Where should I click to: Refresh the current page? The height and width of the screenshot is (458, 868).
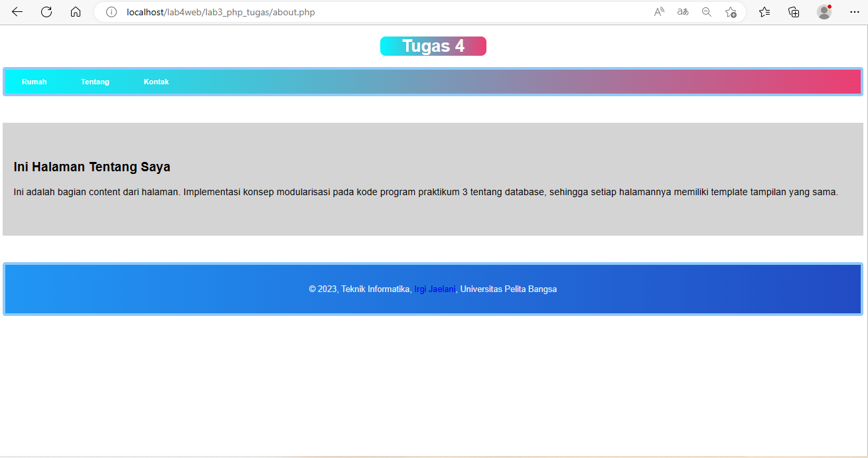coord(46,12)
